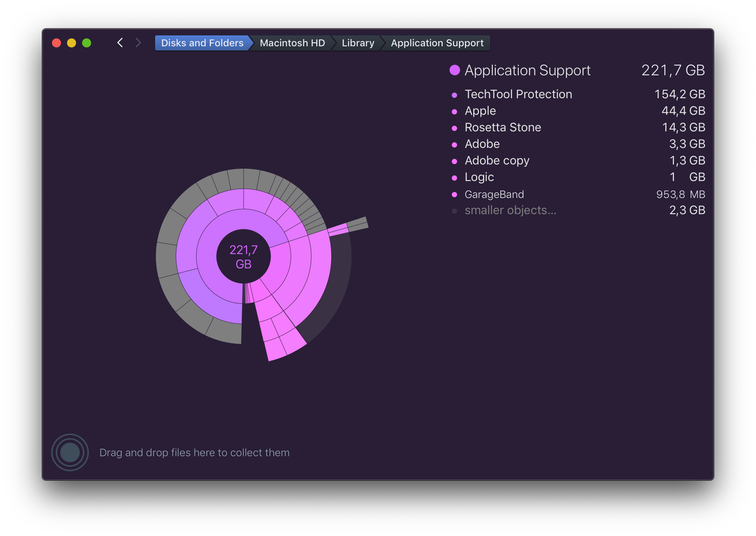Viewport: 756px width, 536px height.
Task: Click the purple dot beside Application Support
Action: (455, 70)
